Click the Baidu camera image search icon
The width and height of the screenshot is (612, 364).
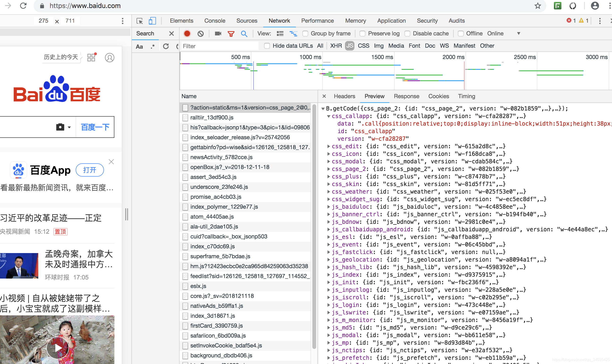(x=60, y=127)
